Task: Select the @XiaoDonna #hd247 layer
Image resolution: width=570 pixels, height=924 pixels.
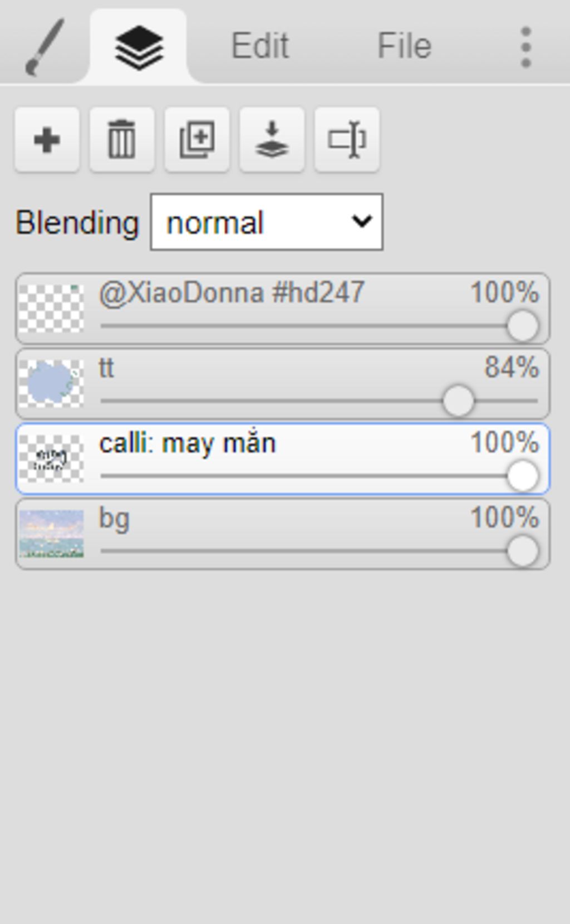Action: click(283, 309)
